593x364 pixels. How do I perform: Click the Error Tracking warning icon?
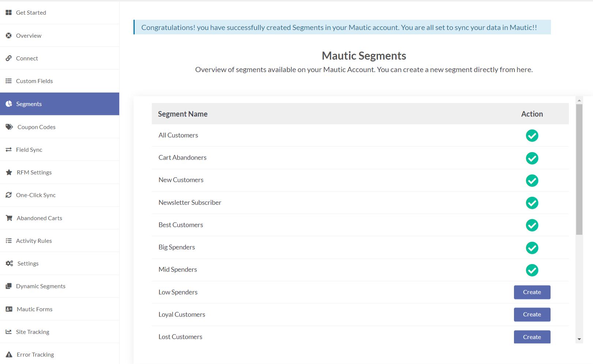tap(9, 354)
